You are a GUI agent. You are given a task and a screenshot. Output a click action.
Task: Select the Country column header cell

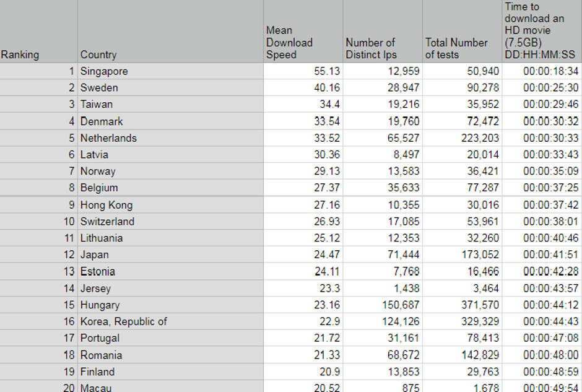(170, 31)
